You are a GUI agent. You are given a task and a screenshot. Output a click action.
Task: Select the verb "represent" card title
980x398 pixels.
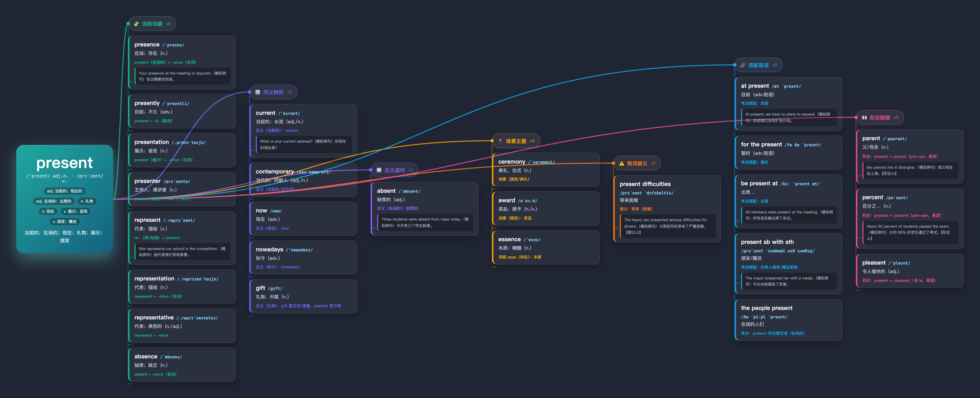click(147, 220)
